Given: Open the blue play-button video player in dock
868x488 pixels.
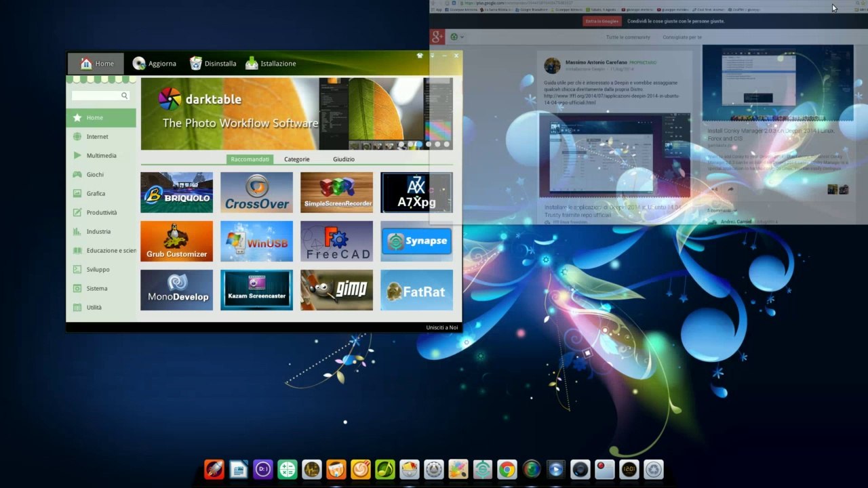Looking at the screenshot, I should (x=556, y=469).
